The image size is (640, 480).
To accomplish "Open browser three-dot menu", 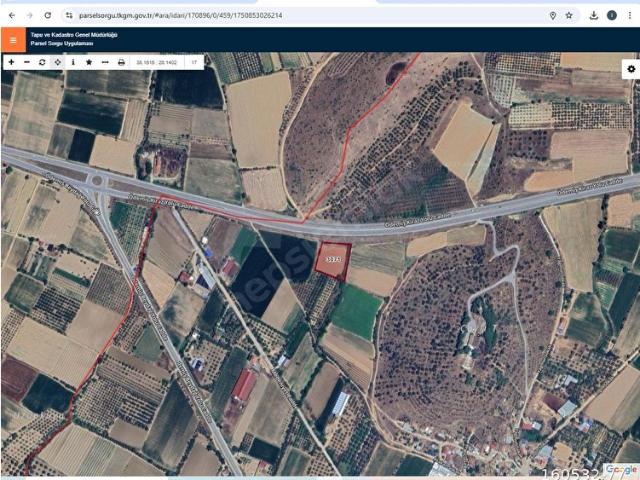I will (x=630, y=16).
